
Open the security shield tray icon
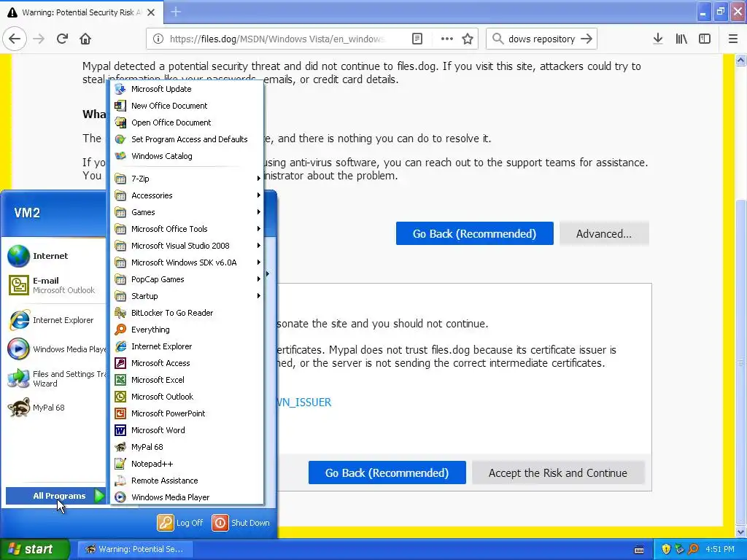pyautogui.click(x=666, y=549)
